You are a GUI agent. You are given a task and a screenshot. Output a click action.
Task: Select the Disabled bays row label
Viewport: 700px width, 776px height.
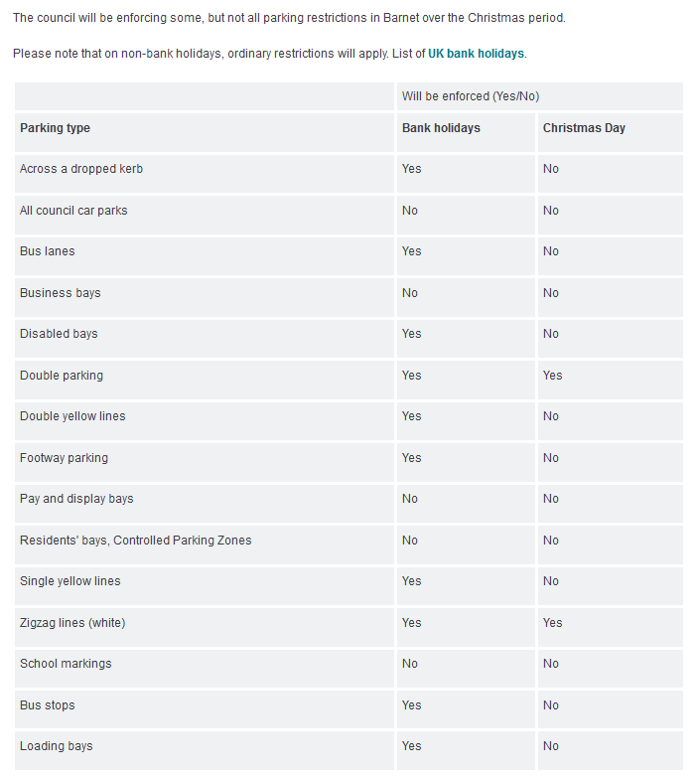click(x=59, y=334)
